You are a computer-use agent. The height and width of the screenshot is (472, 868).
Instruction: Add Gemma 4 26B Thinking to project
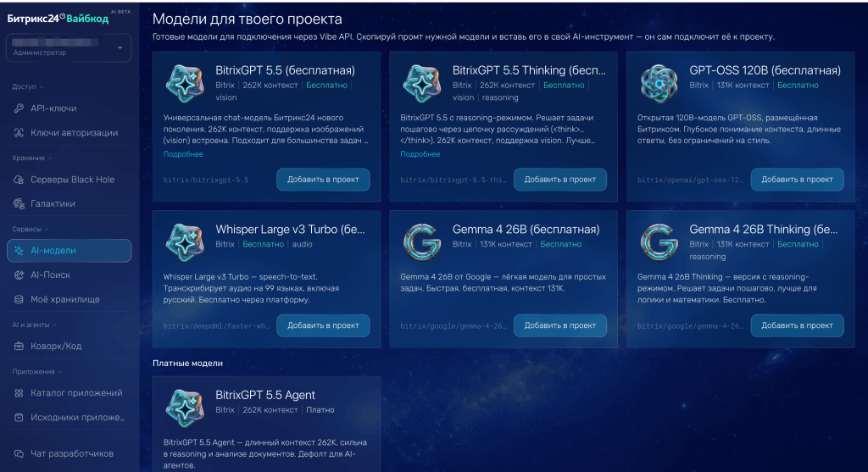coord(797,325)
